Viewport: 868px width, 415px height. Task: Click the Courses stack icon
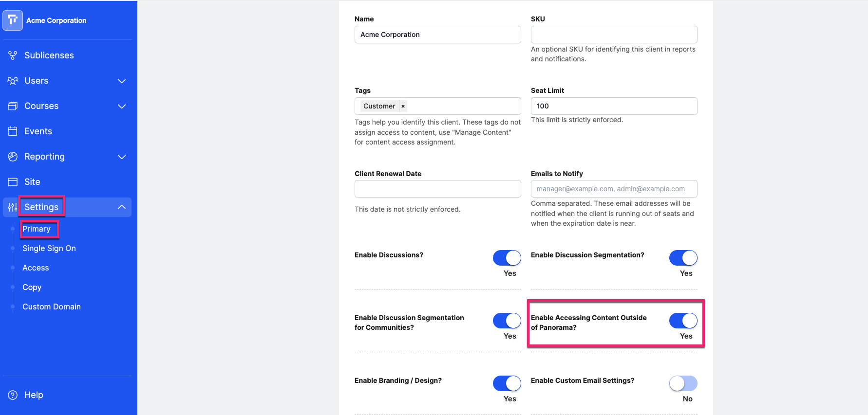pyautogui.click(x=13, y=106)
